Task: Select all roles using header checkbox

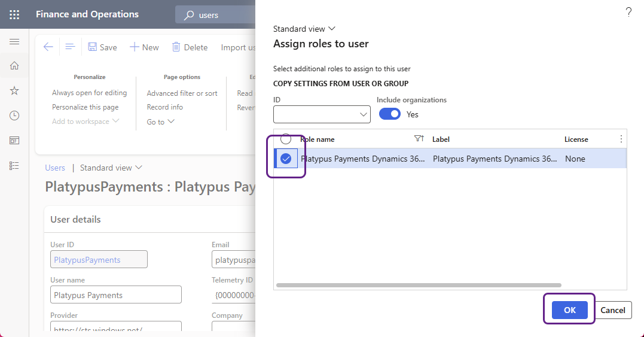Action: pos(286,139)
